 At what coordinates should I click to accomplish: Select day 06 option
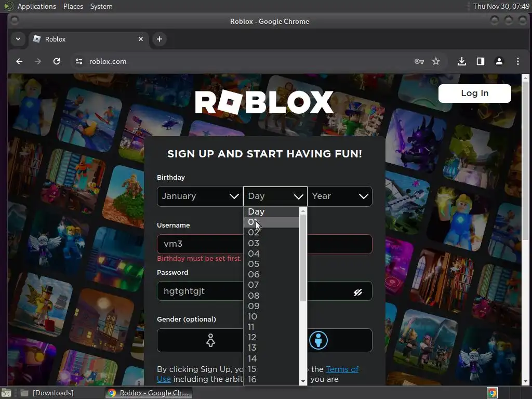[271, 274]
